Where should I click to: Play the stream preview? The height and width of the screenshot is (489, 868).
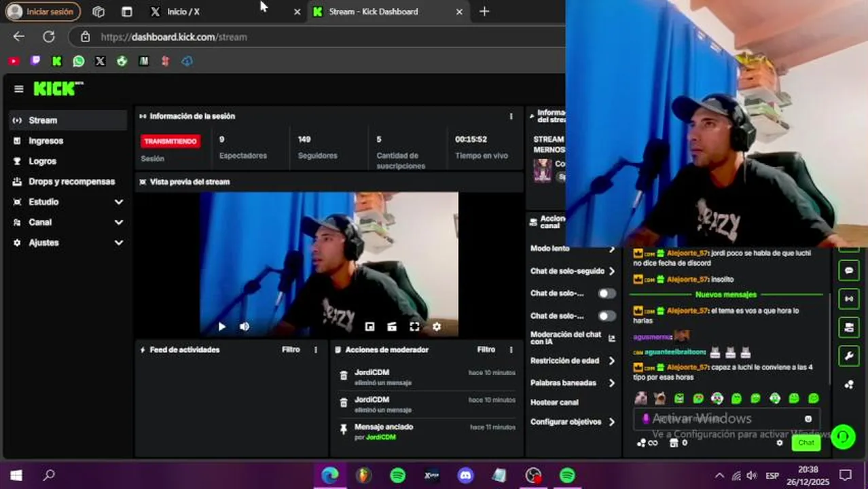222,327
